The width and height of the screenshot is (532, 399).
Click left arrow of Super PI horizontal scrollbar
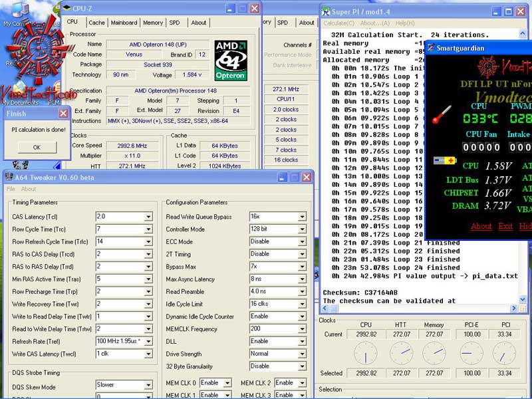[325, 308]
